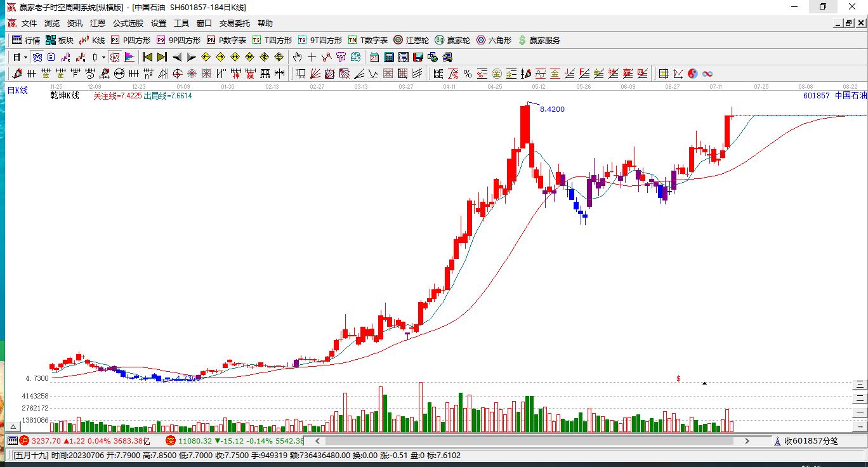Toggle the crosshair cursor tool

click(x=312, y=57)
